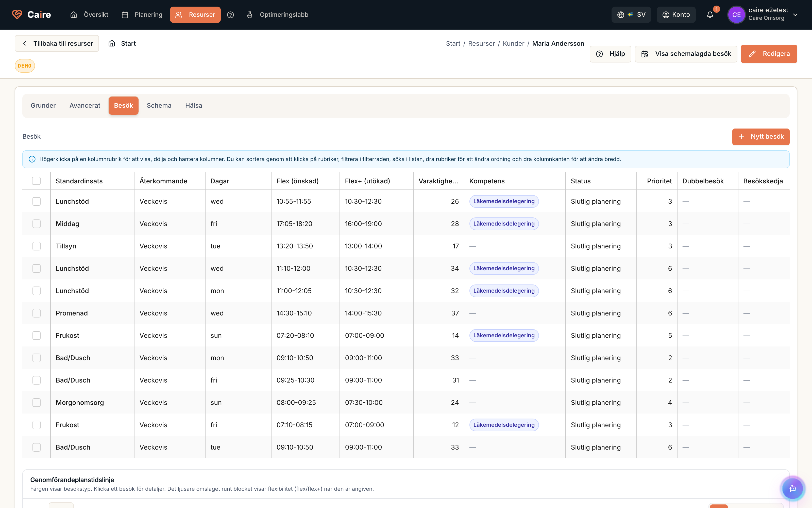812x508 pixels.
Task: Check the Middag row checkbox
Action: (x=37, y=224)
